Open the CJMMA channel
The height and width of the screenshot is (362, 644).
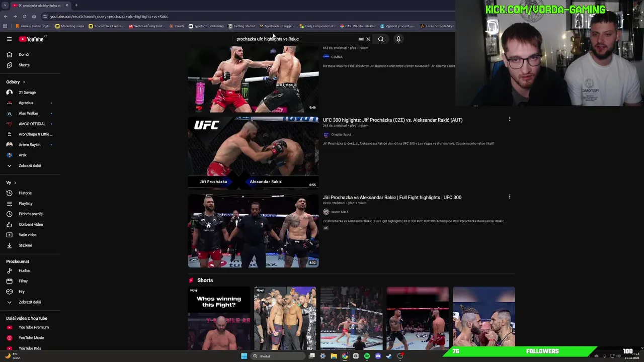(x=337, y=57)
